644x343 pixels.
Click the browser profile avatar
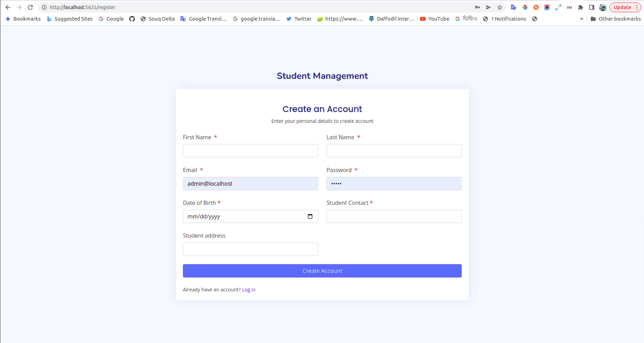coord(603,7)
